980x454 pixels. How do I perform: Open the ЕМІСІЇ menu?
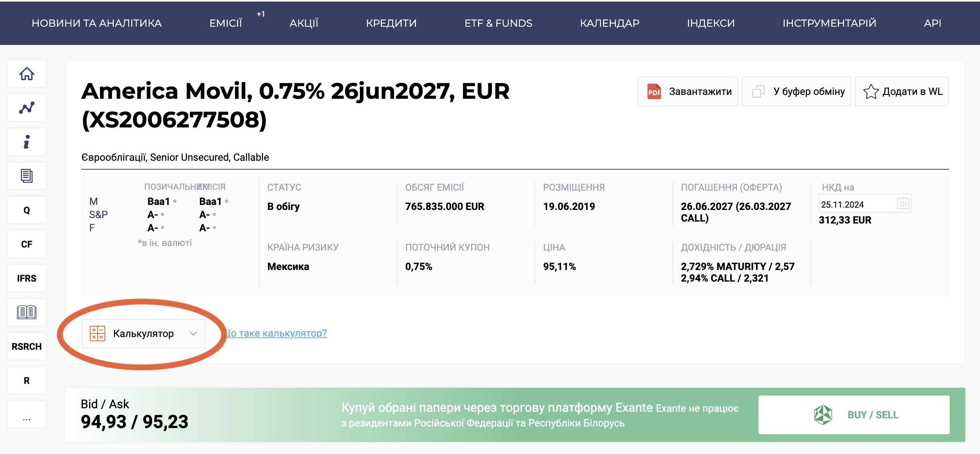pyautogui.click(x=226, y=23)
